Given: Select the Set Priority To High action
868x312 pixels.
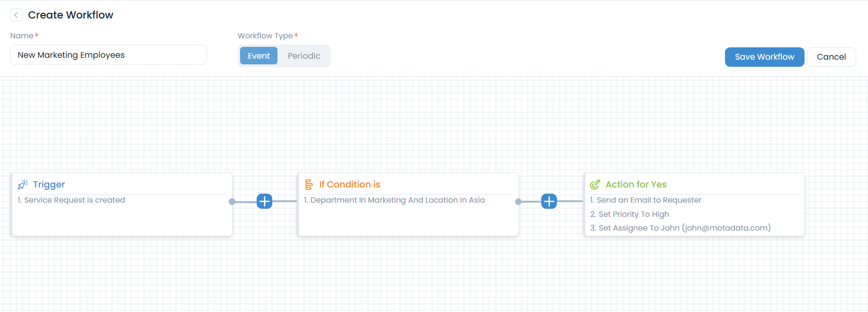Looking at the screenshot, I should (x=630, y=214).
